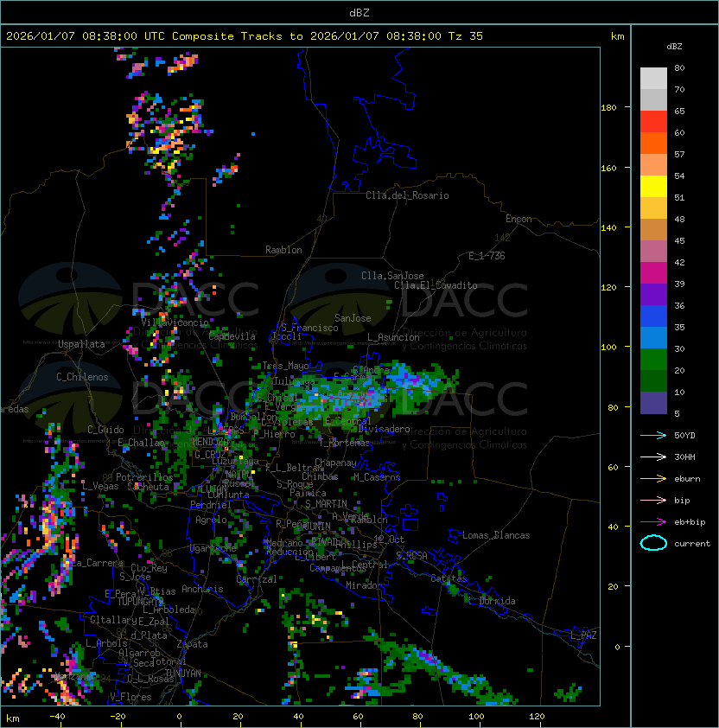719x728 pixels.
Task: Click the '140' tick on the right km axis
Action: click(x=608, y=228)
